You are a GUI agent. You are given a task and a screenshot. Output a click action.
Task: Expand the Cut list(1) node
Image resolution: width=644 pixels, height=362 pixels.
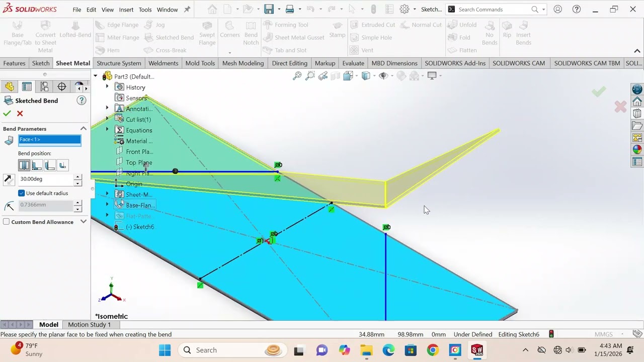[107, 119]
